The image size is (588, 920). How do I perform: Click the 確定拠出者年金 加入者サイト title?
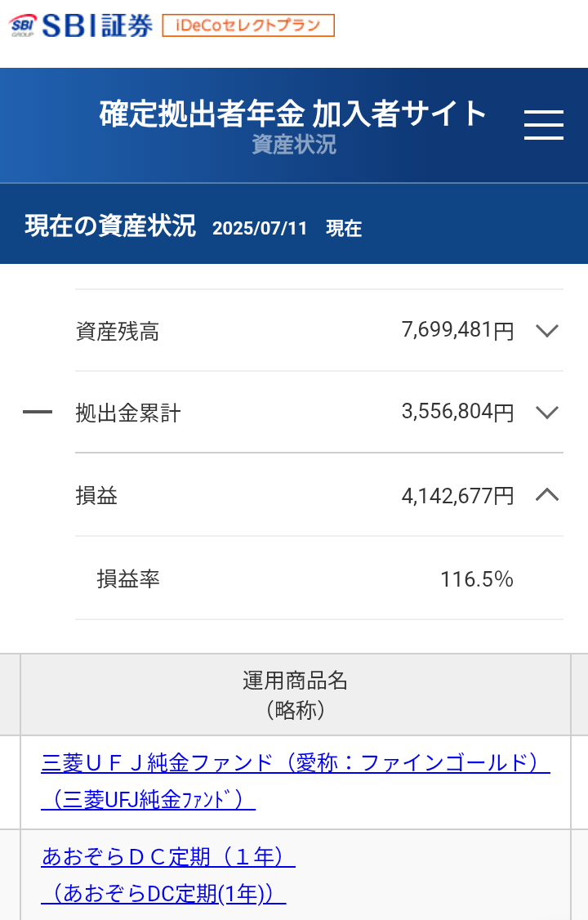click(293, 114)
